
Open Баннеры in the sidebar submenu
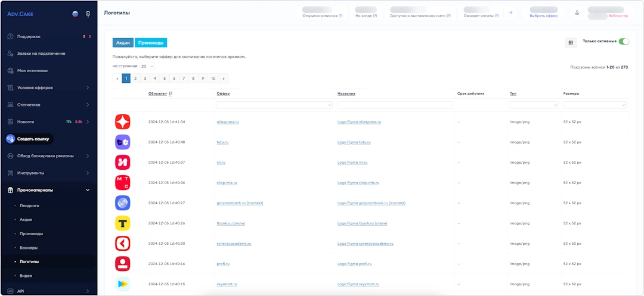pyautogui.click(x=29, y=247)
